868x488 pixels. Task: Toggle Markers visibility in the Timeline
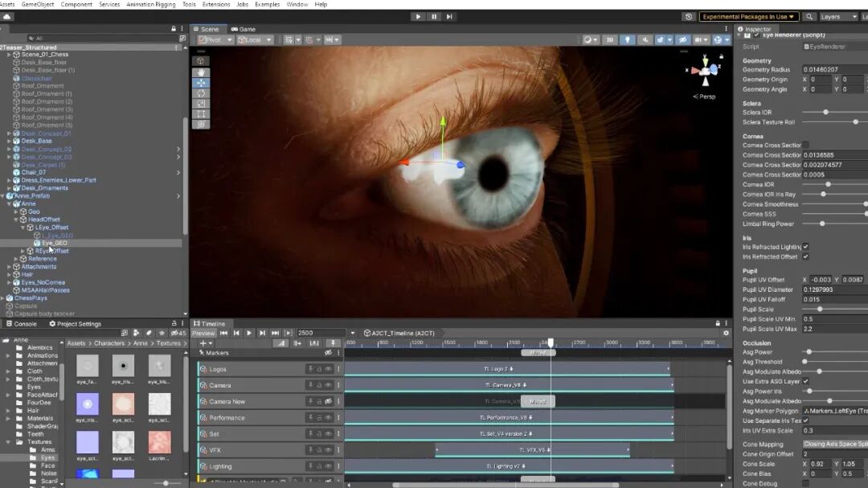coord(327,352)
